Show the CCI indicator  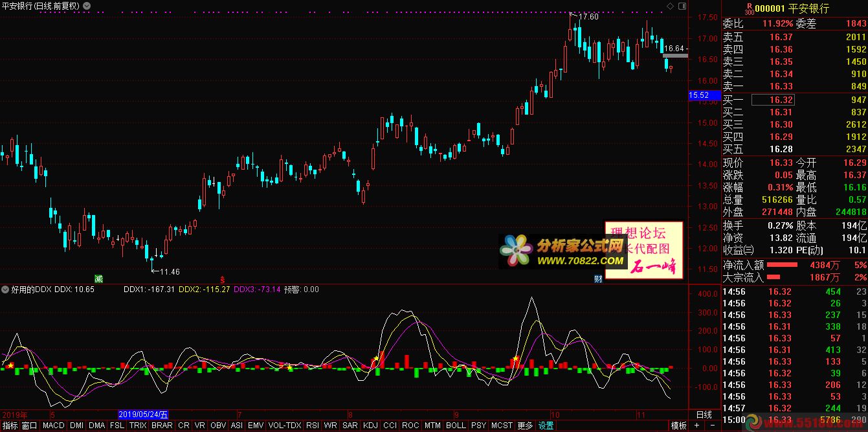click(x=390, y=426)
